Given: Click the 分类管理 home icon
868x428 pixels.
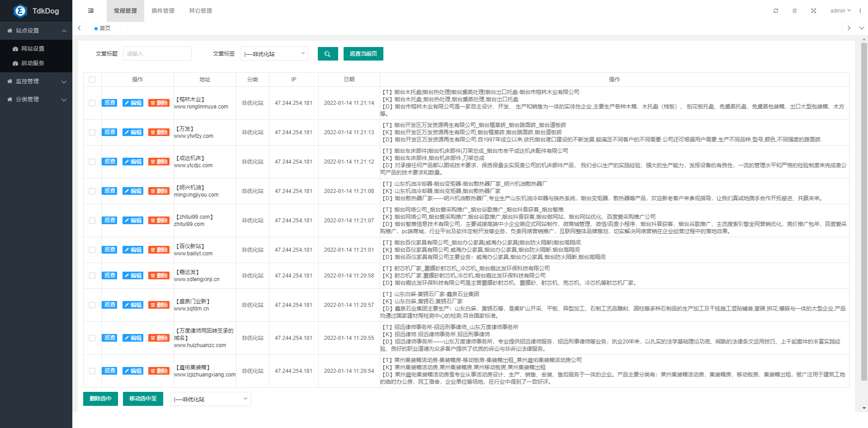Looking at the screenshot, I should click(10, 99).
